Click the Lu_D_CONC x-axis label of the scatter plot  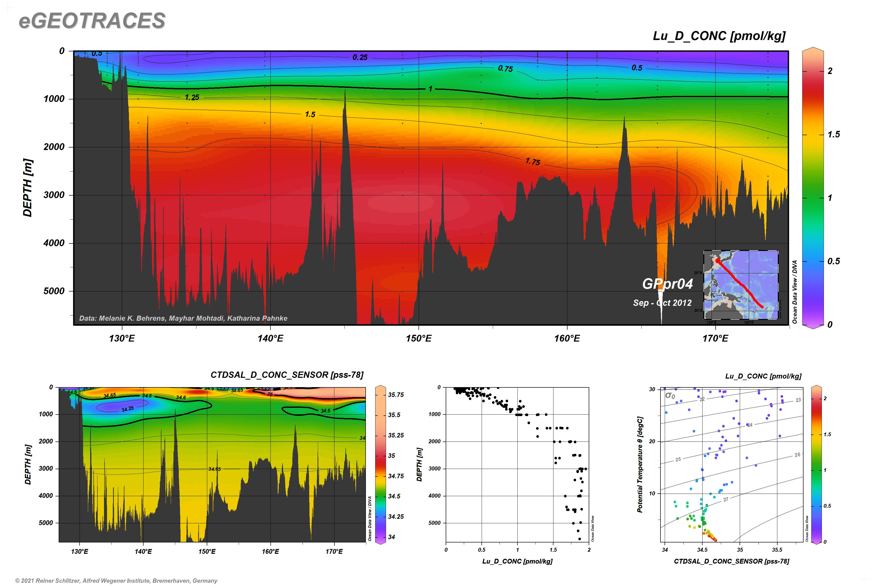coord(517,561)
